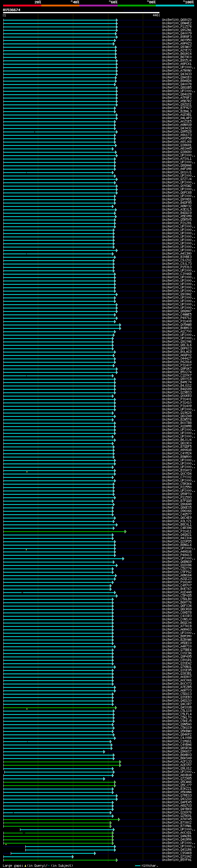
Task: Select hit UniRef100_A9PCK1
Action: pyautogui.click(x=177, y=64)
